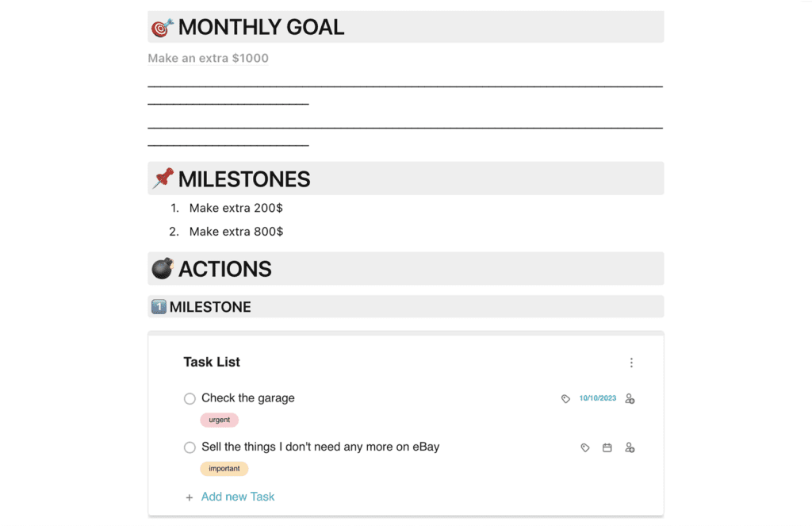812x526 pixels.
Task: Click the assign user icon on Check the garage
Action: pyautogui.click(x=630, y=398)
